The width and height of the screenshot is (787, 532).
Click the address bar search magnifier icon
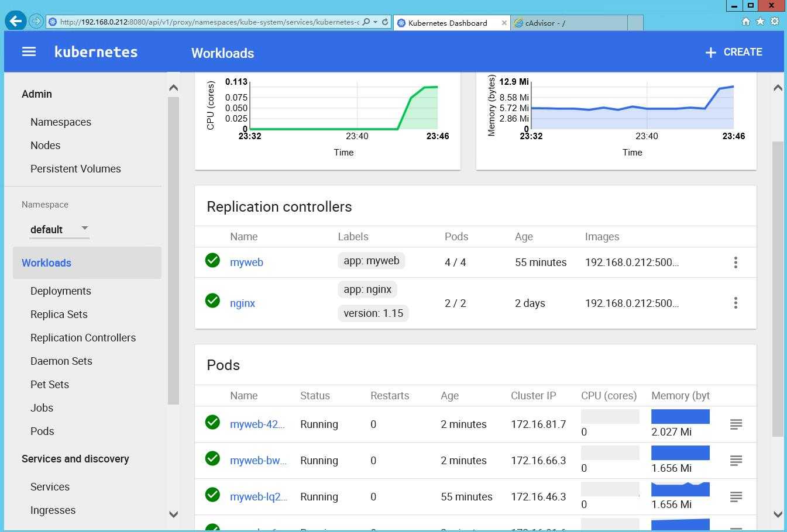(366, 22)
